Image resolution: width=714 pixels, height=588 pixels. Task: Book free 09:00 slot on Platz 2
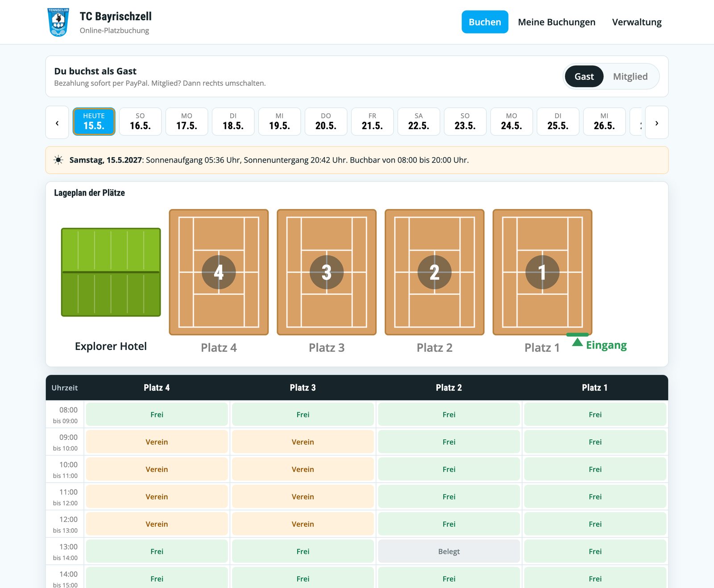pos(449,442)
